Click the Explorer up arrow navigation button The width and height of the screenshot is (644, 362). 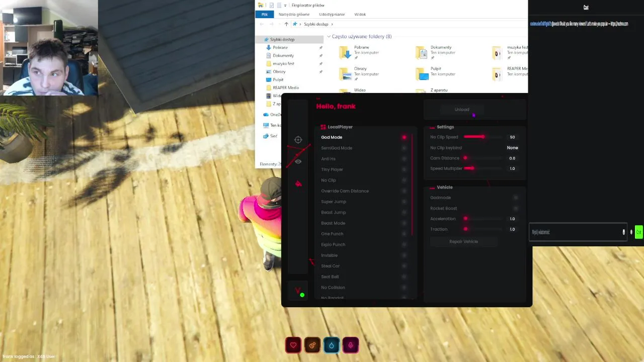(x=286, y=24)
